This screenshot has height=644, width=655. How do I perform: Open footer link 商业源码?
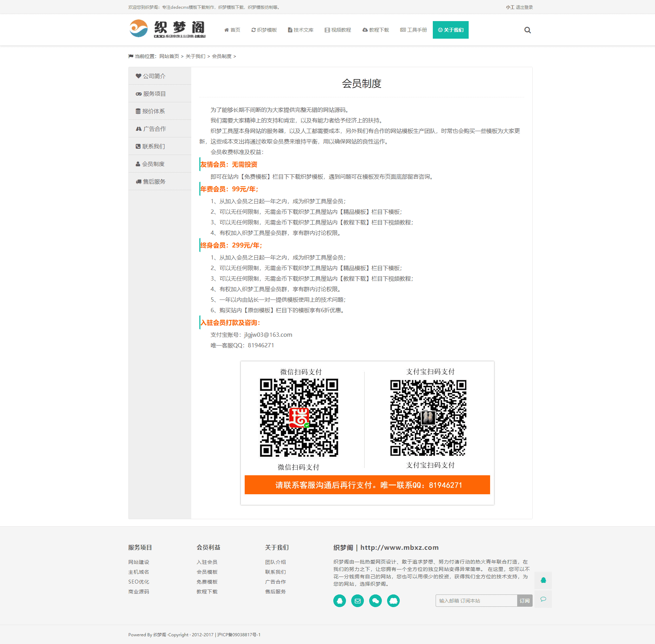[139, 592]
